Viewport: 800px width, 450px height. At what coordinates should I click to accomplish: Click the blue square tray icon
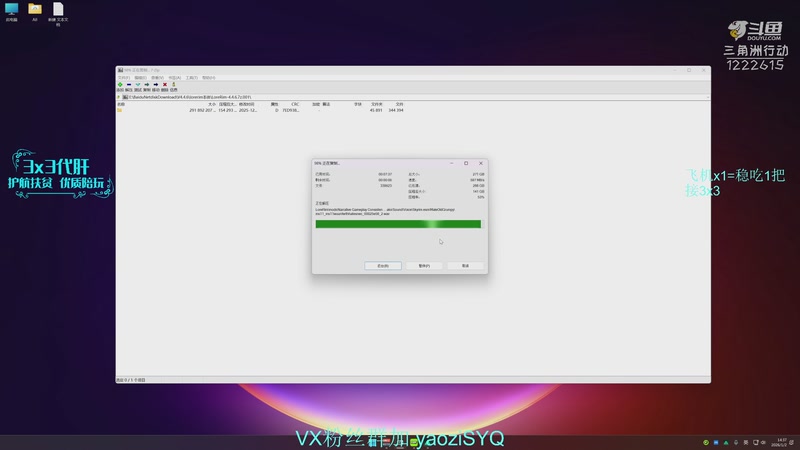pos(716,442)
